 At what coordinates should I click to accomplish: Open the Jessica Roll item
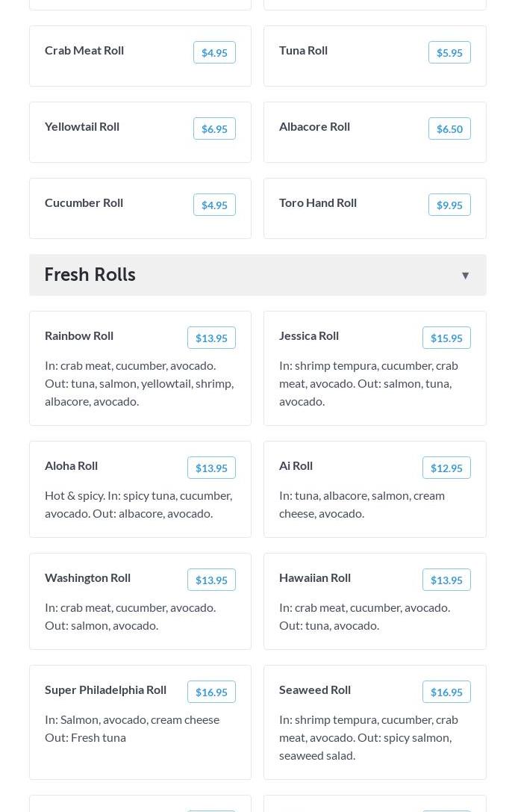pos(309,335)
